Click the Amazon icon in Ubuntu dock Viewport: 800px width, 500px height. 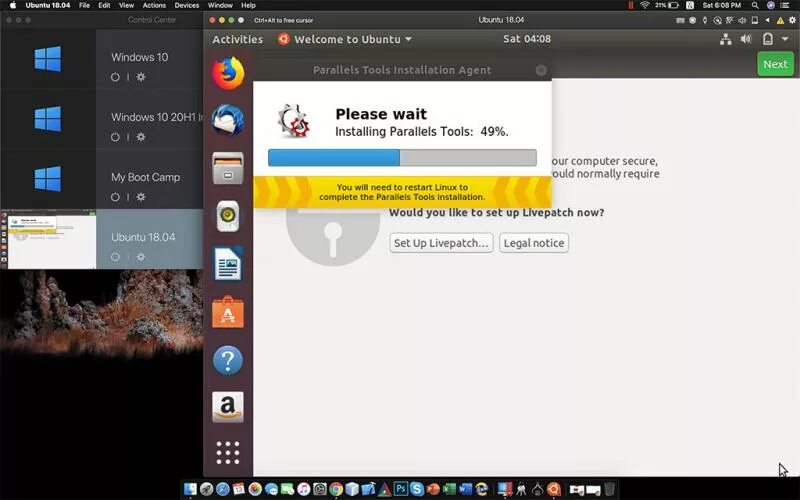(228, 407)
